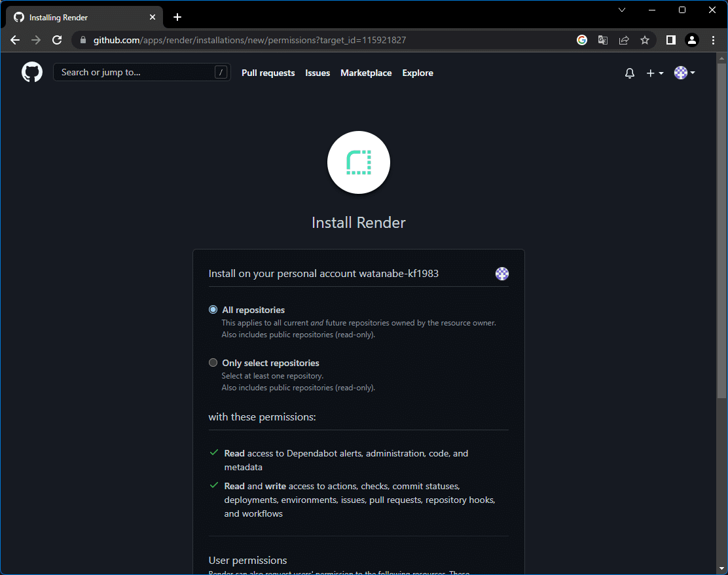Bookmark this page with the star

point(645,40)
